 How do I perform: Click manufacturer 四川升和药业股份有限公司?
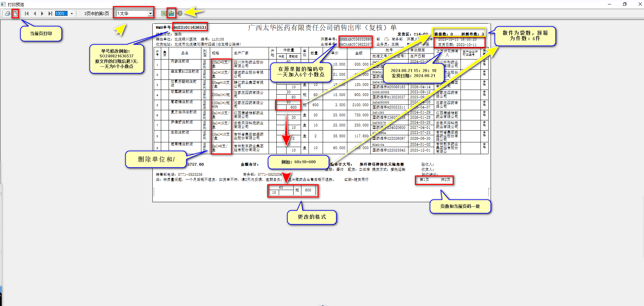pyautogui.click(x=249, y=64)
